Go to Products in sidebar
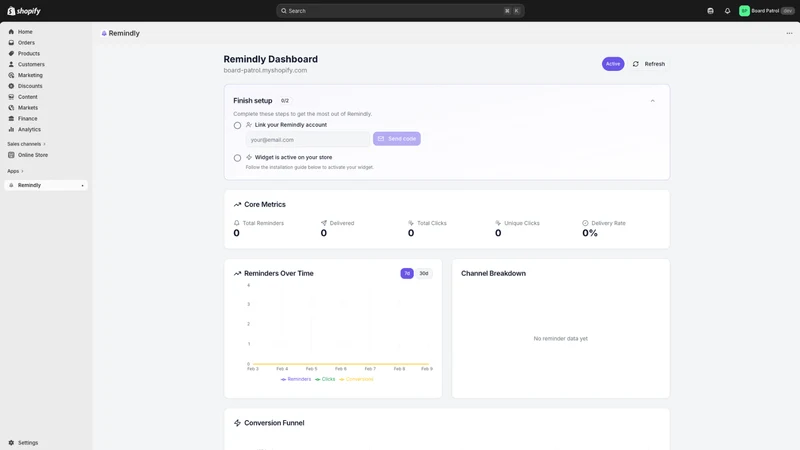 click(29, 54)
